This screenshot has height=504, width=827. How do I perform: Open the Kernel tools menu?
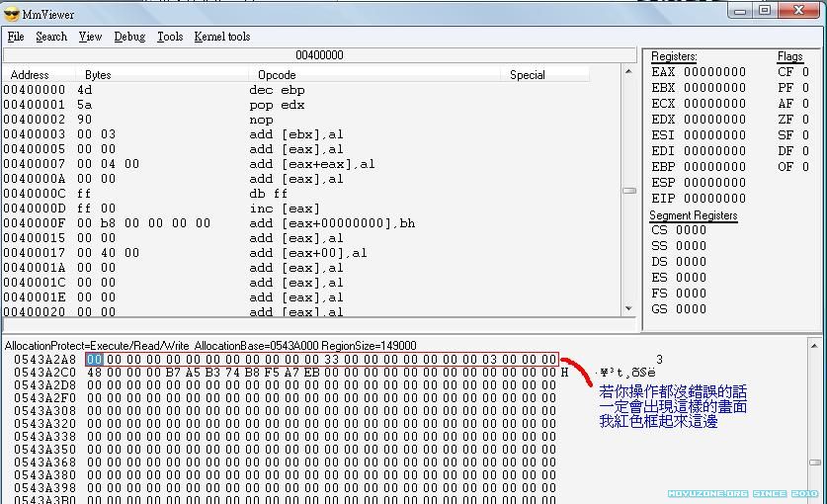(222, 37)
